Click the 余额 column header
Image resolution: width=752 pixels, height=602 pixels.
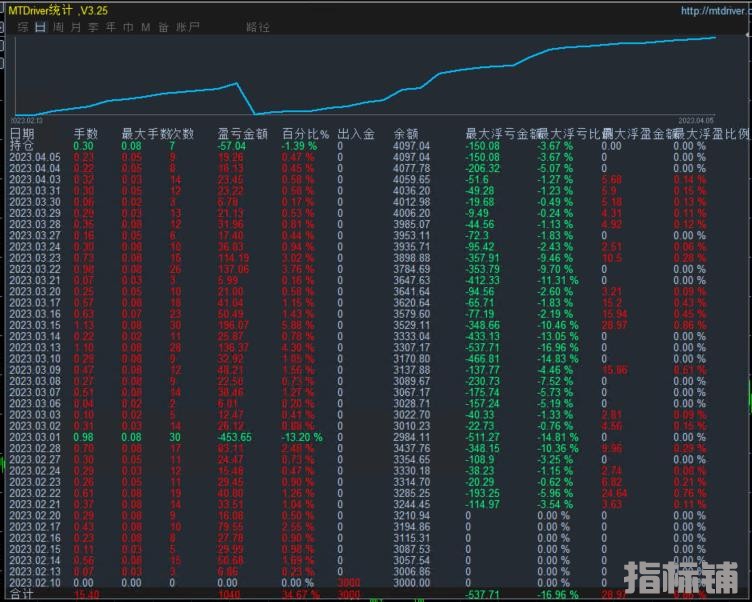[x=406, y=134]
